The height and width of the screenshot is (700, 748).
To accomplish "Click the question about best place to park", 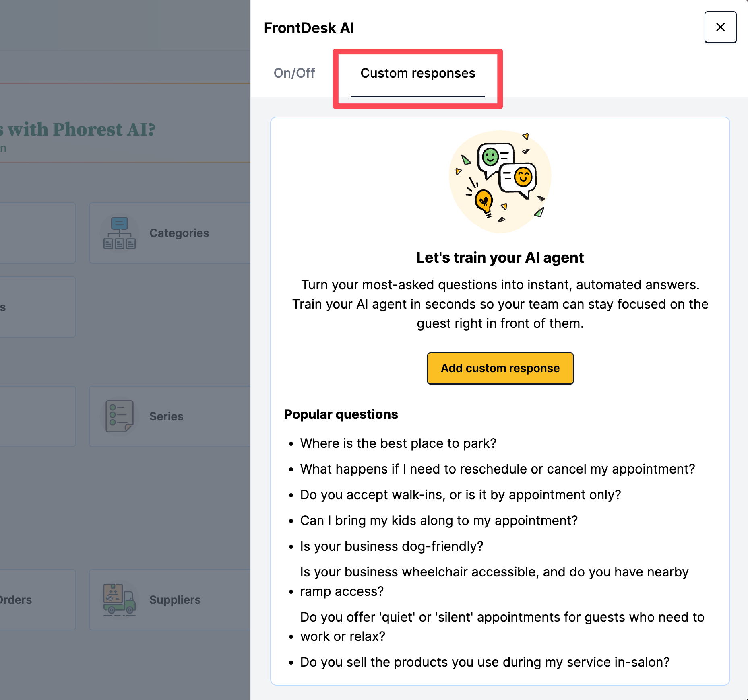I will [x=398, y=443].
